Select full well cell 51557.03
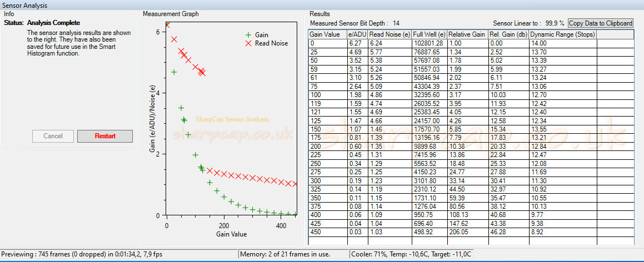Screen dimensions: 644x262 tap(429, 69)
